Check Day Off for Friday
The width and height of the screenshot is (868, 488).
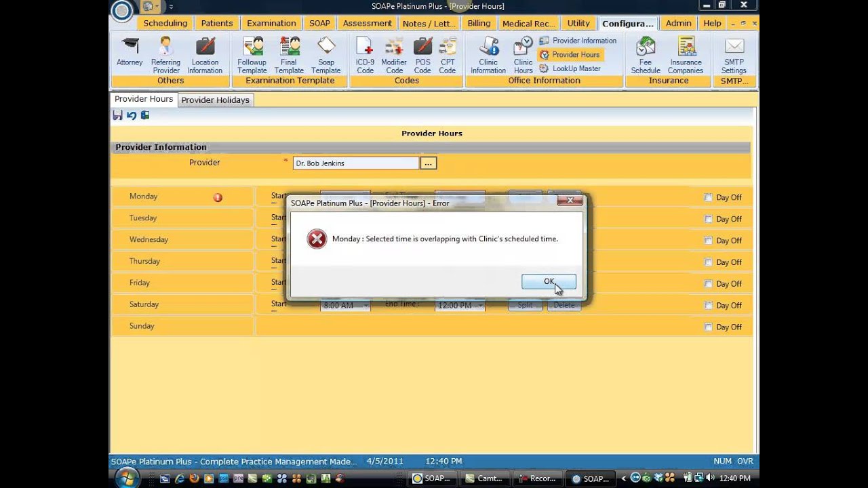coord(709,284)
